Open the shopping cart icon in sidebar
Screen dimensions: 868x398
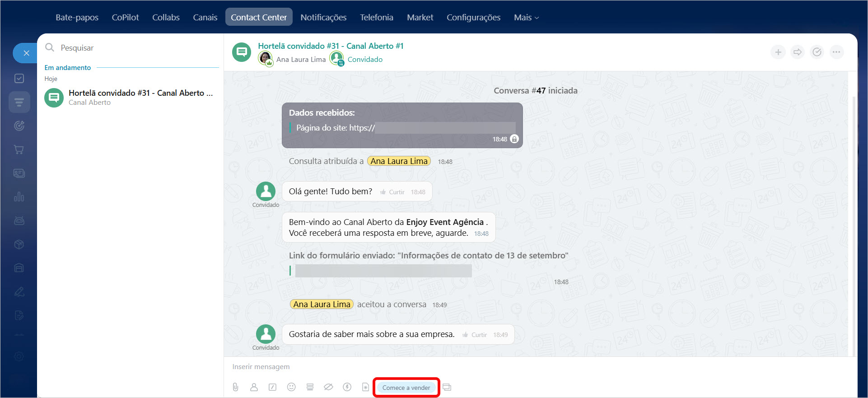[19, 150]
